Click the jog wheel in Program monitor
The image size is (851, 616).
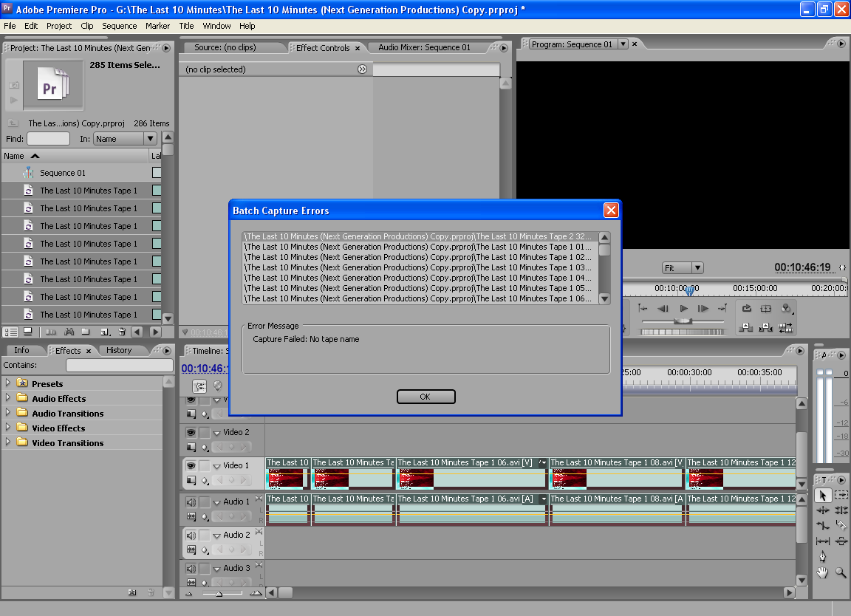[683, 332]
